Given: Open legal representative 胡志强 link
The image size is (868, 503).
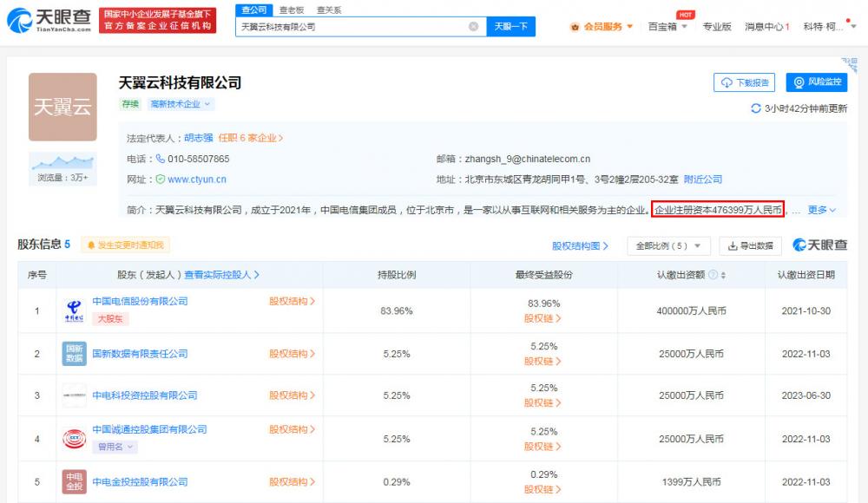Looking at the screenshot, I should tap(199, 138).
